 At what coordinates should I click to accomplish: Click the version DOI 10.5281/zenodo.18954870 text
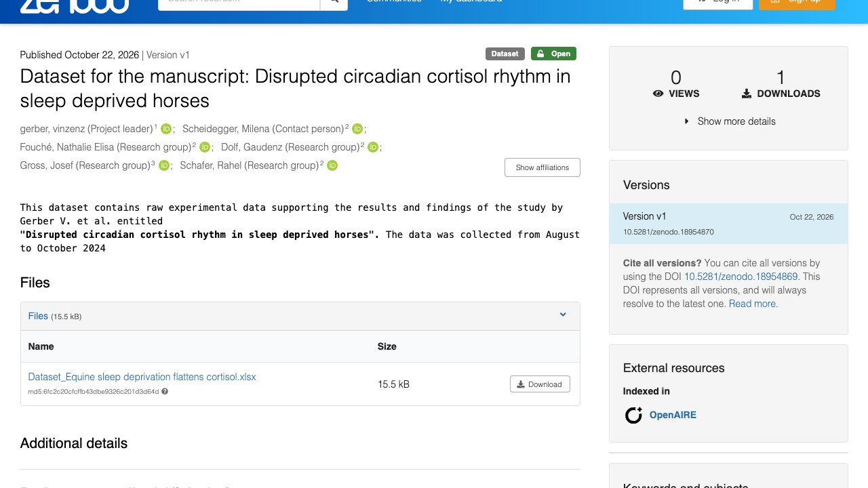tap(669, 232)
